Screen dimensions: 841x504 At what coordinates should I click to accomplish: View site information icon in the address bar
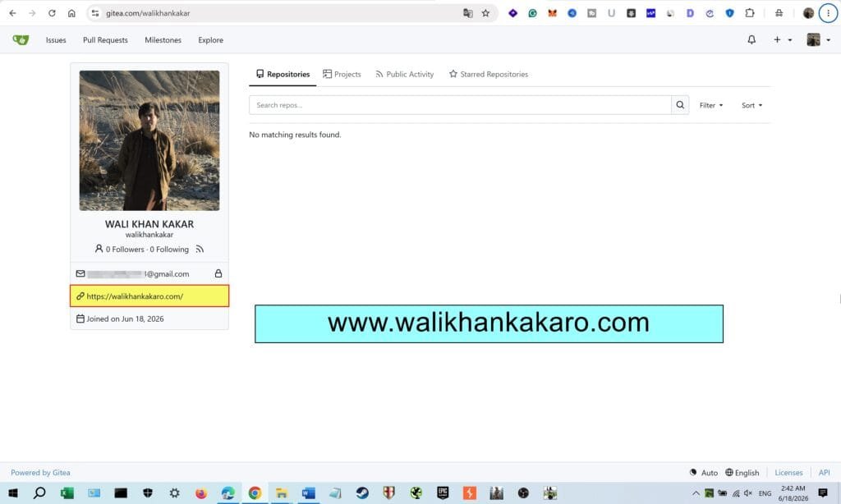(95, 13)
